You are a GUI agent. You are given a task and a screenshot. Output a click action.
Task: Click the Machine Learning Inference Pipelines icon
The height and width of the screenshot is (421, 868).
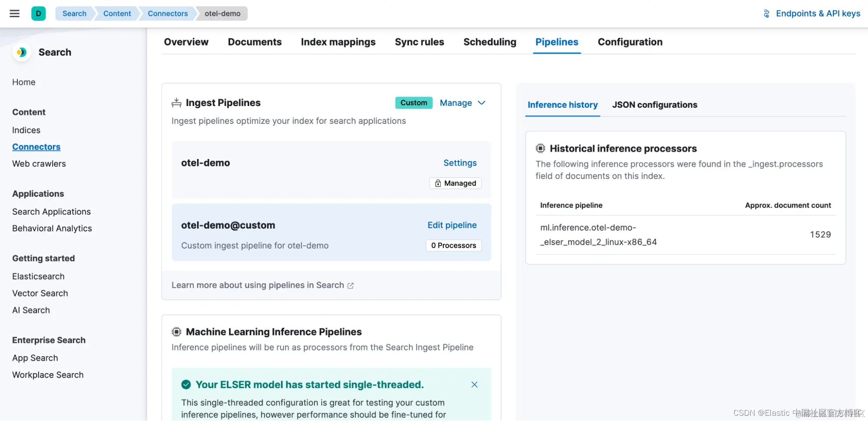click(x=176, y=332)
